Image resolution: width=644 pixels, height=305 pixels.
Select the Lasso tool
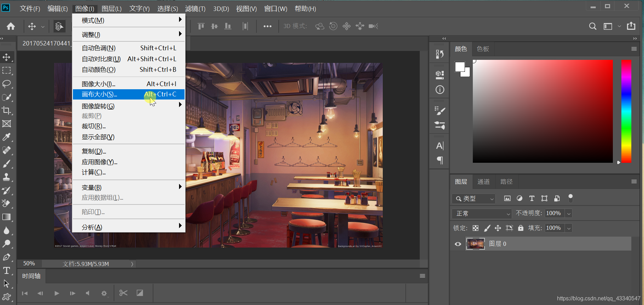tap(7, 84)
